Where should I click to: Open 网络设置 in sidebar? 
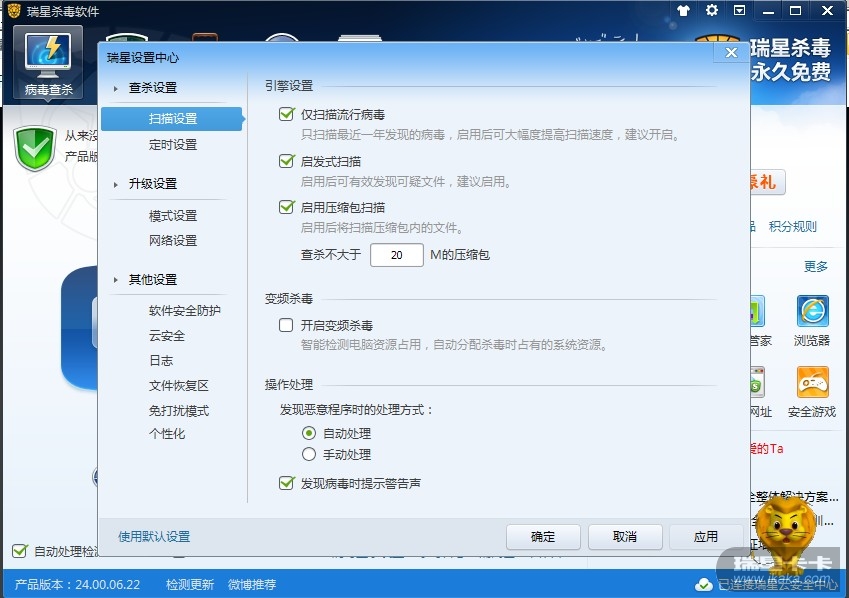pos(173,240)
